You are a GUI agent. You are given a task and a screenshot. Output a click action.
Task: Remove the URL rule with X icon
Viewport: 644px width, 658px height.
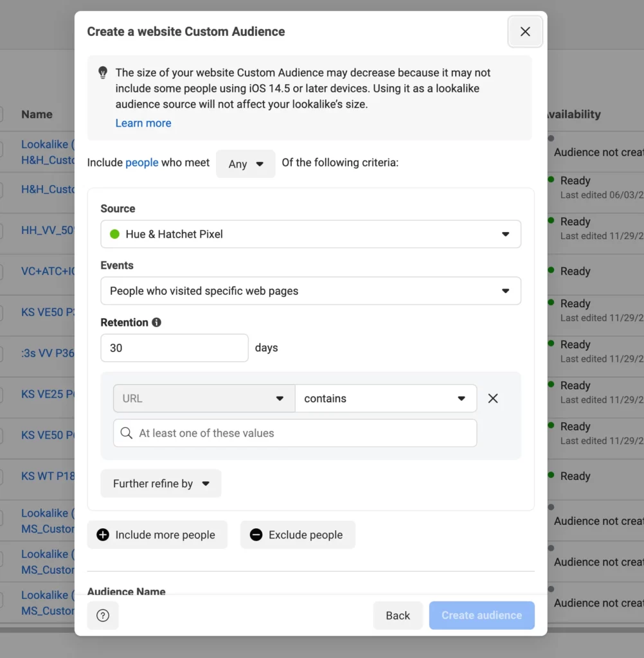pos(493,398)
